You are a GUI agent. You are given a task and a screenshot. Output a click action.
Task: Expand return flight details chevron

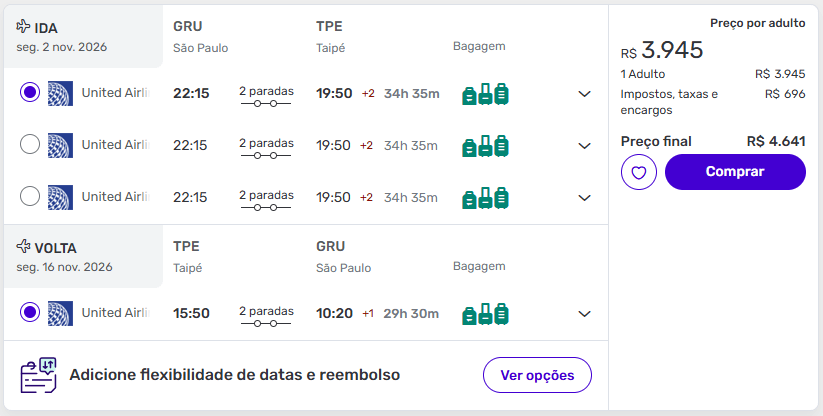[585, 314]
